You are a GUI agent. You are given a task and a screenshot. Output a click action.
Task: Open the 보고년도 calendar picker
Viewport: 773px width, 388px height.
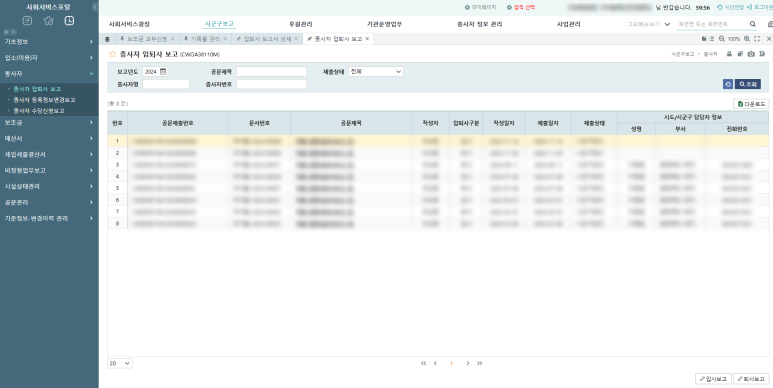click(x=163, y=71)
